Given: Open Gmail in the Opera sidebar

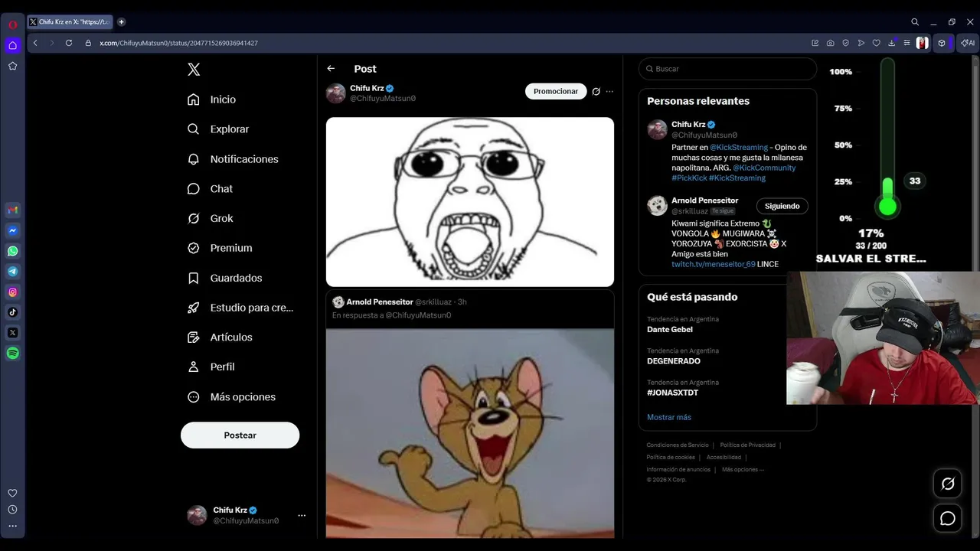Looking at the screenshot, I should [12, 210].
